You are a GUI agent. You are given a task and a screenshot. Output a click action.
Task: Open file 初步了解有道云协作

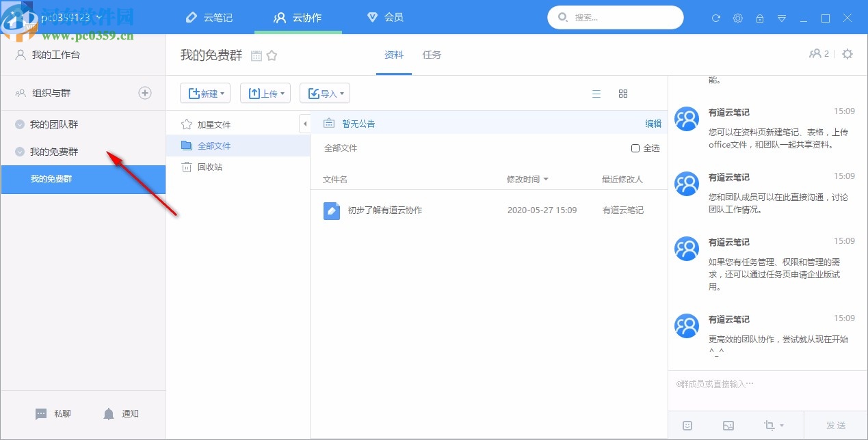click(x=385, y=210)
